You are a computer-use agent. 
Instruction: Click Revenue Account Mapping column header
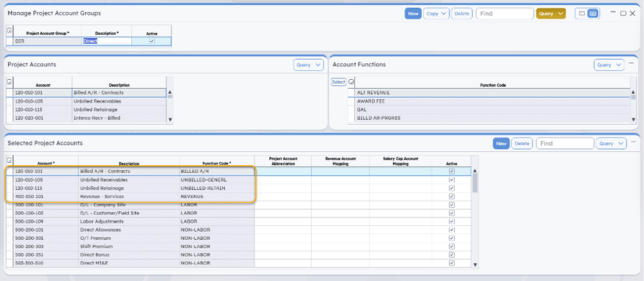341,161
